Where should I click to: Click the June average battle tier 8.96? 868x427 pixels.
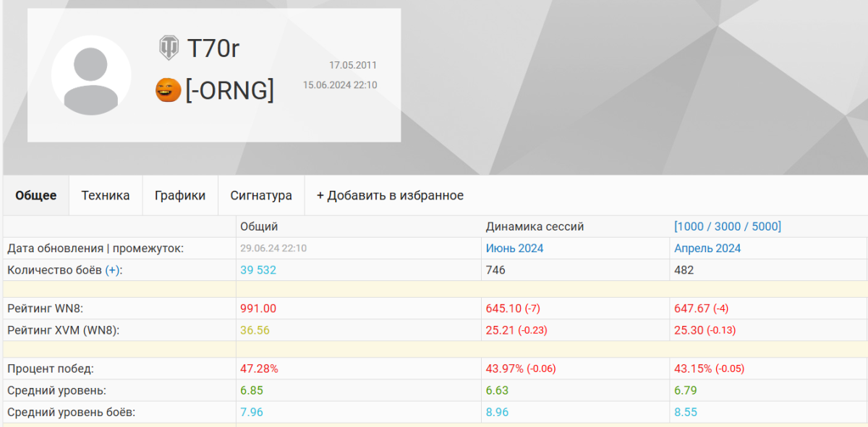pos(497,412)
